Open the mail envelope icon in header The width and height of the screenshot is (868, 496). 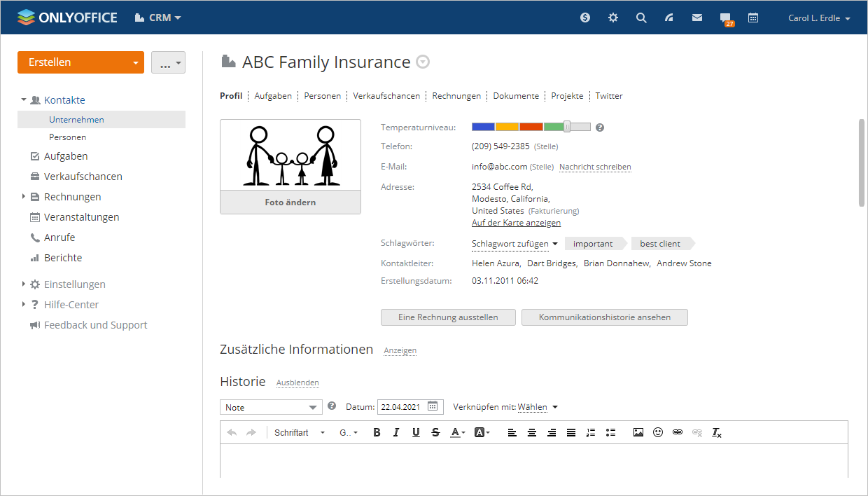697,18
